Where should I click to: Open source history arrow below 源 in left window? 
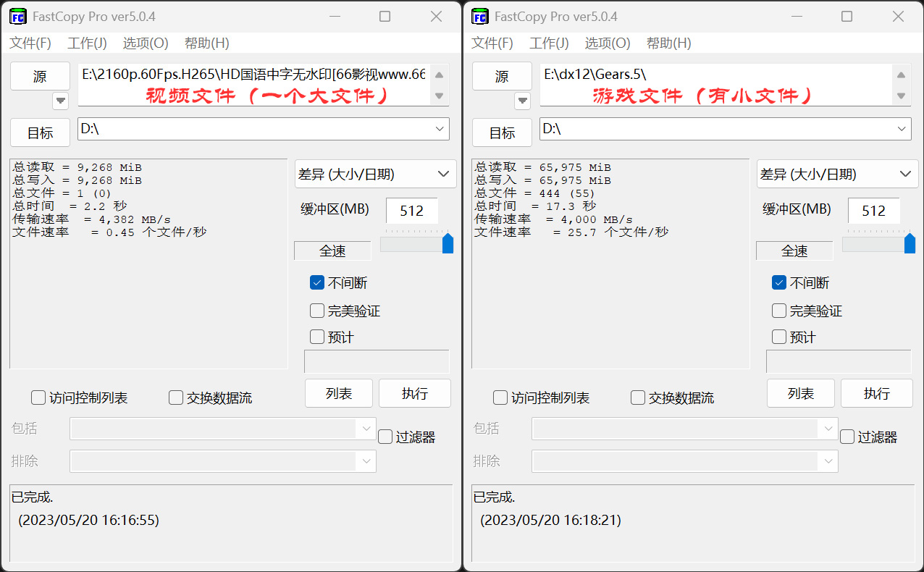[60, 101]
